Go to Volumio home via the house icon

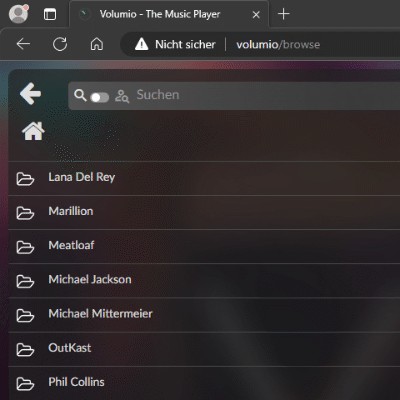point(33,131)
